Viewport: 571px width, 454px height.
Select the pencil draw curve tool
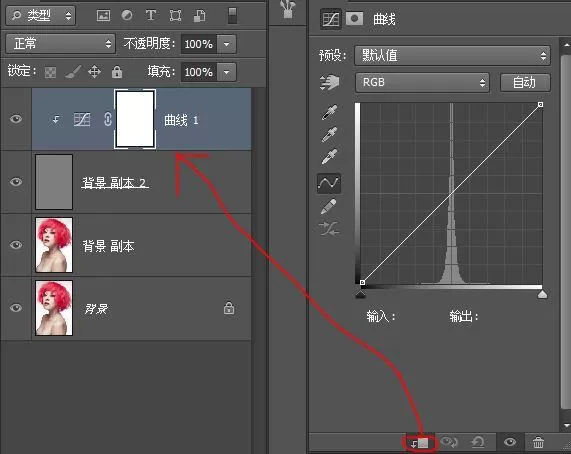click(x=329, y=206)
